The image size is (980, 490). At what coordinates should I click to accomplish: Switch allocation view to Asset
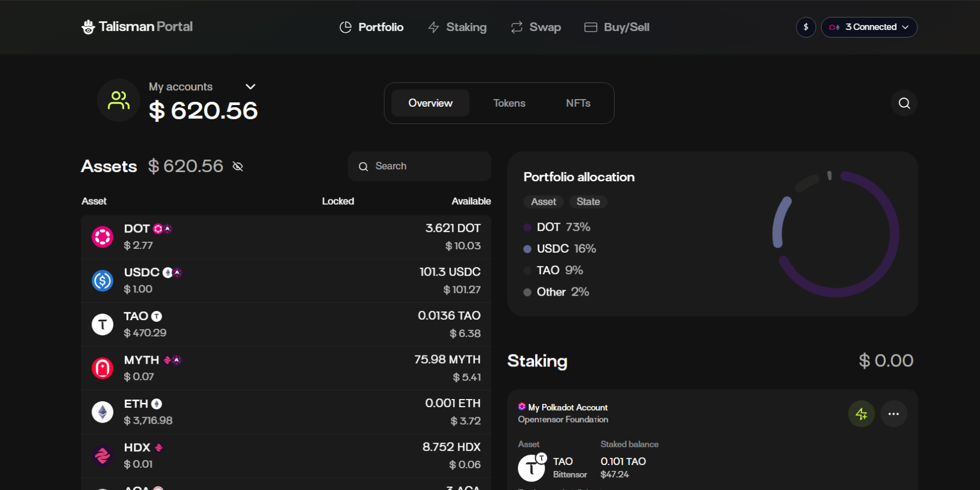pos(543,202)
